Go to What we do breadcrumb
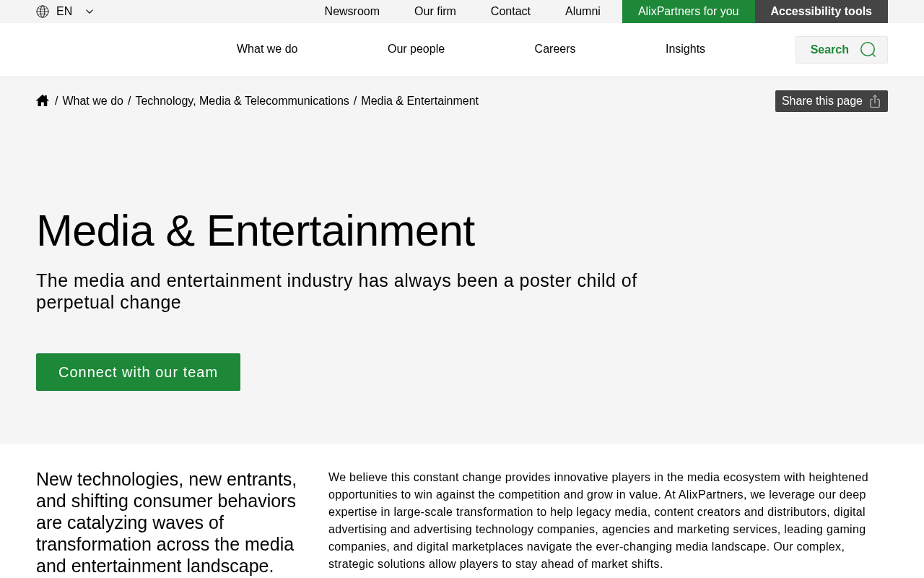Viewport: 924px width, 578px height. [x=92, y=101]
